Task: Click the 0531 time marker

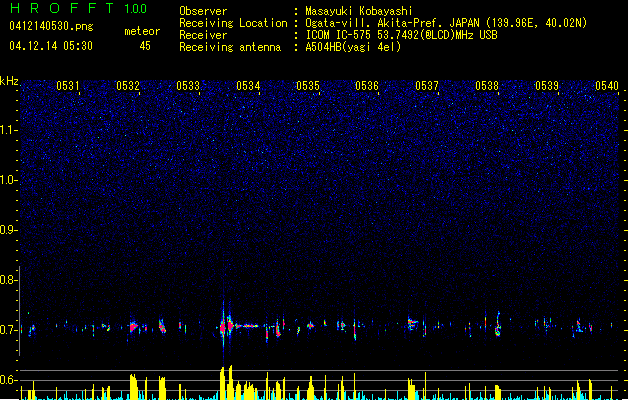Action: [68, 85]
